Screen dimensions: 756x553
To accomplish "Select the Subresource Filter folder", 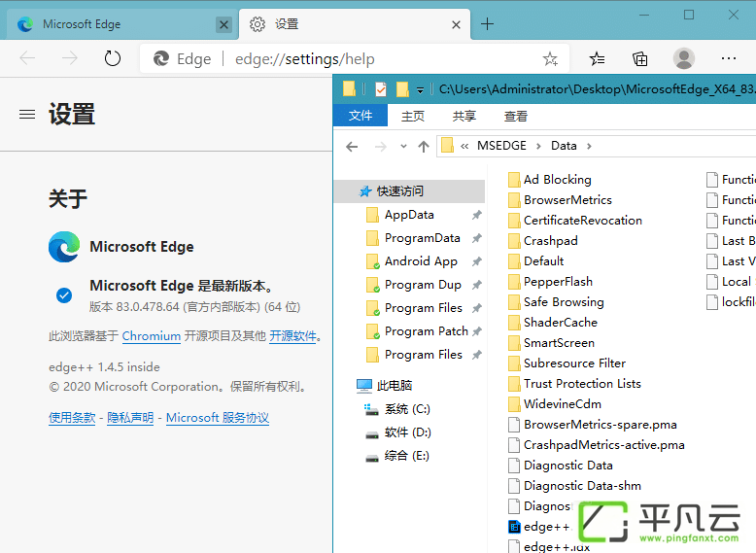I will (567, 363).
